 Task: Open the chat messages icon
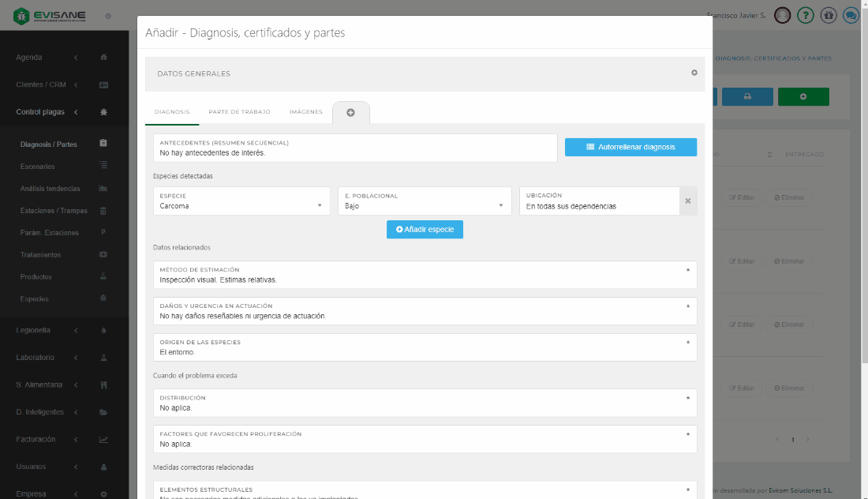point(851,15)
